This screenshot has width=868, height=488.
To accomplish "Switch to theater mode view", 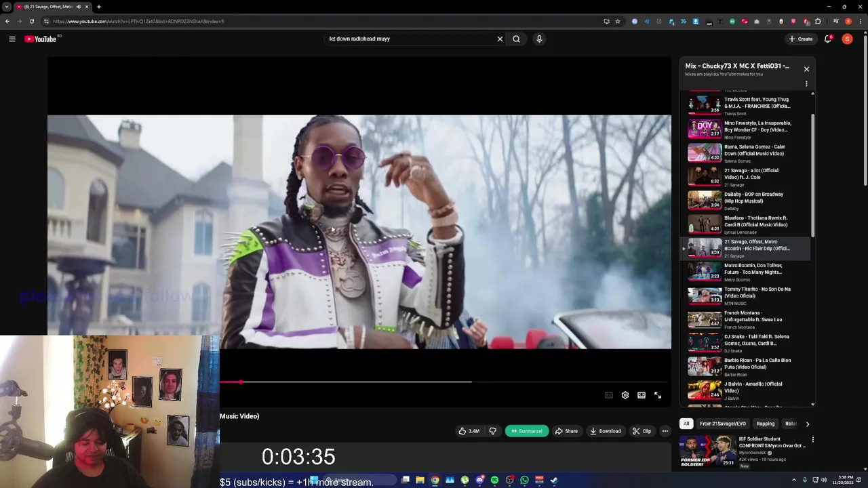I will click(642, 395).
